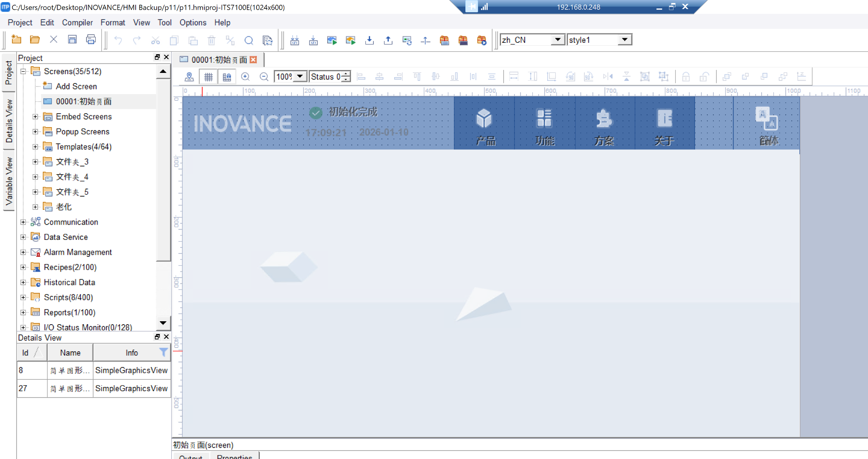Click the Download to HMI arrow icon

(370, 40)
